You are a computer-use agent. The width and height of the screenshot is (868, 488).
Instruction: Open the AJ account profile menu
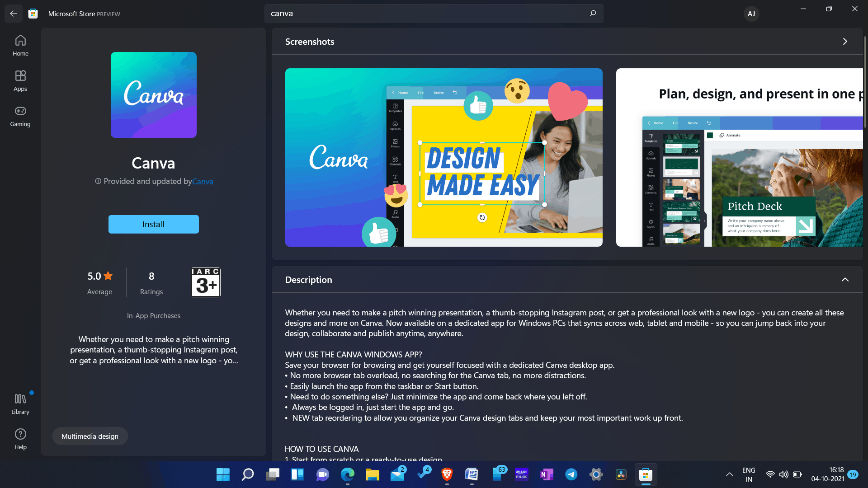point(751,14)
